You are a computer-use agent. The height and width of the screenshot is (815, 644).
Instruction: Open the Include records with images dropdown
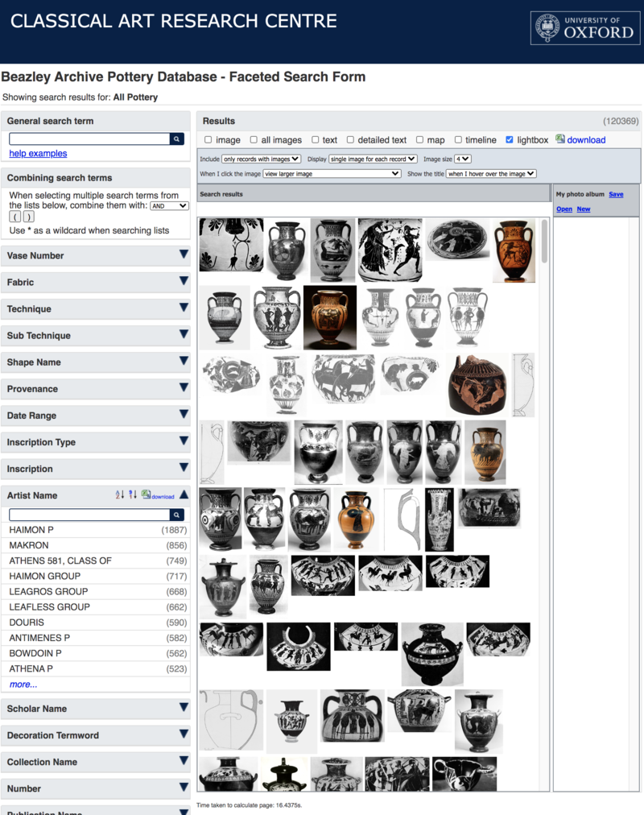262,159
